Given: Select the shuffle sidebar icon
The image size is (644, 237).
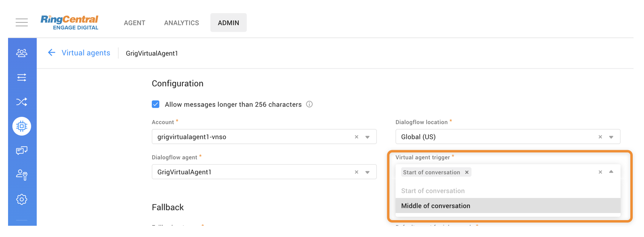Looking at the screenshot, I should (22, 102).
